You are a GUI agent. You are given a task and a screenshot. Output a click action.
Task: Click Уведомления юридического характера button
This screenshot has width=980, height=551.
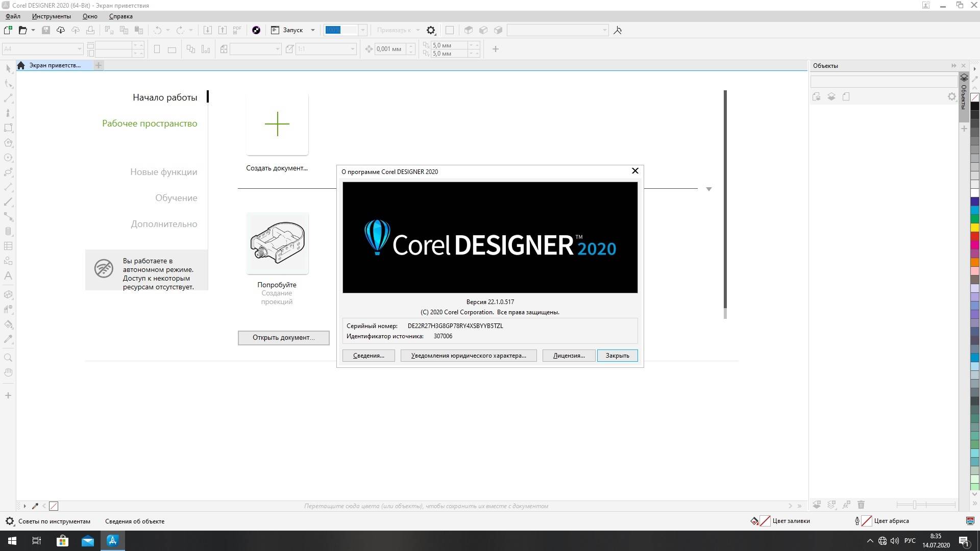click(469, 356)
